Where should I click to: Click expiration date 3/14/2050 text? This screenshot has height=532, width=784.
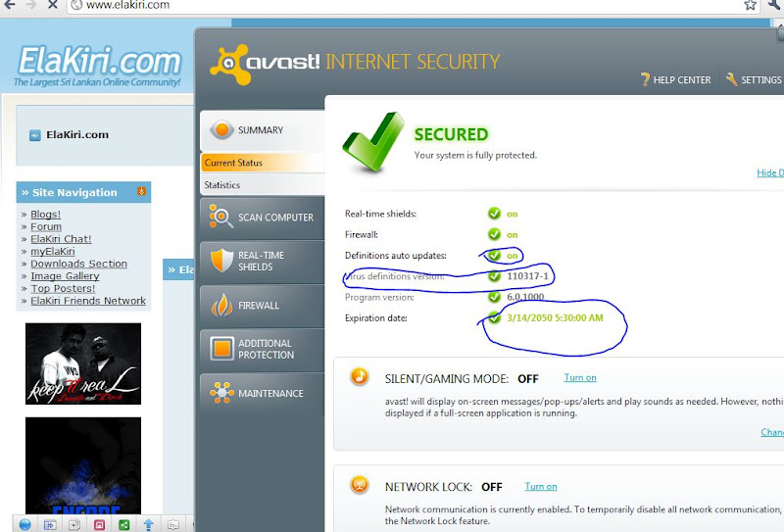555,318
